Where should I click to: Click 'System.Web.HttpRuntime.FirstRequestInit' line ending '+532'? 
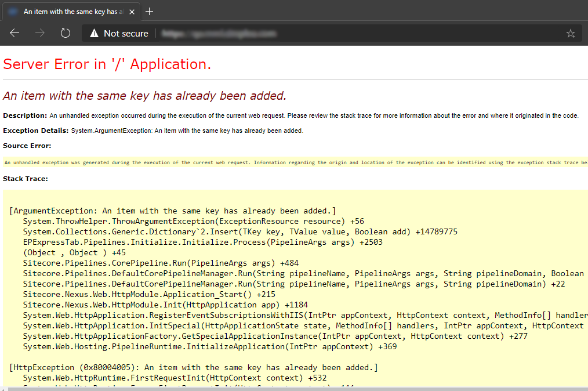coord(175,378)
